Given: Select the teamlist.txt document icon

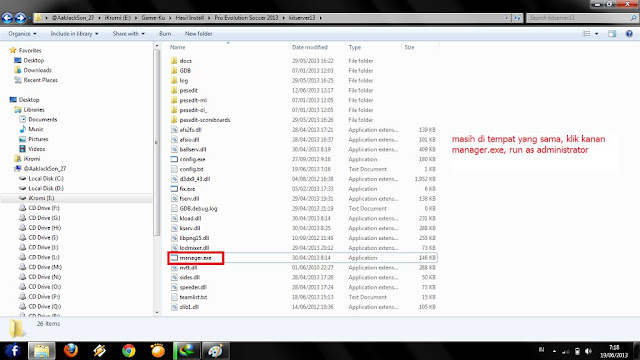Looking at the screenshot, I should coord(174,297).
